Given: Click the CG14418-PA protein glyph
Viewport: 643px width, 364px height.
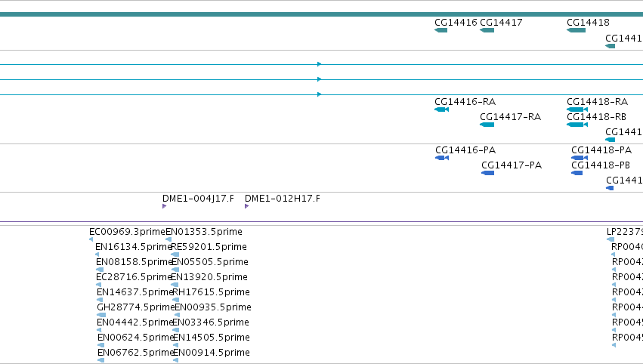Looking at the screenshot, I should pyautogui.click(x=580, y=158).
